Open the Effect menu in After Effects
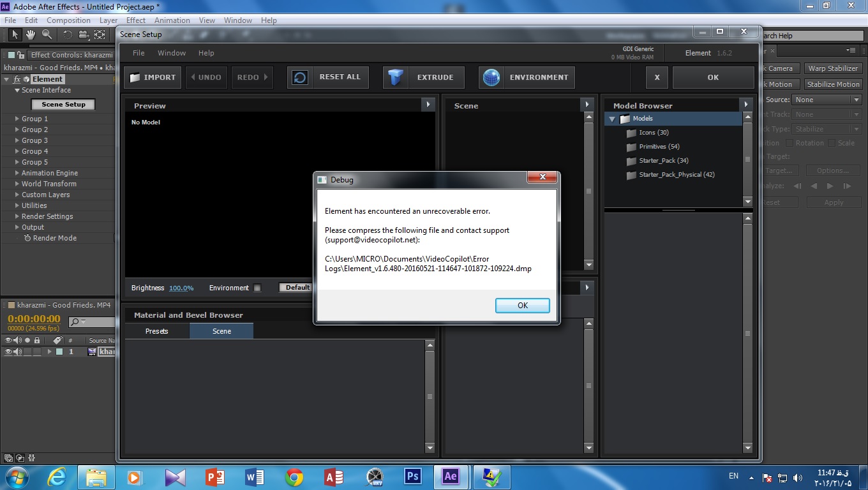The width and height of the screenshot is (868, 490). click(136, 20)
